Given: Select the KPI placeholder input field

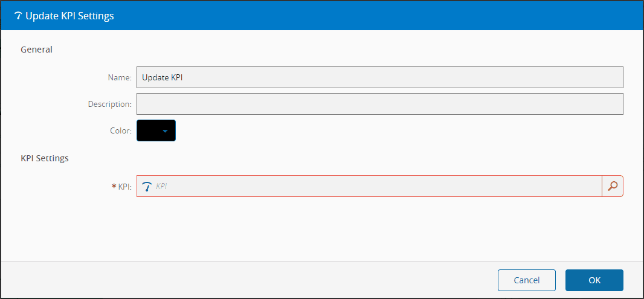Looking at the screenshot, I should (x=375, y=187).
